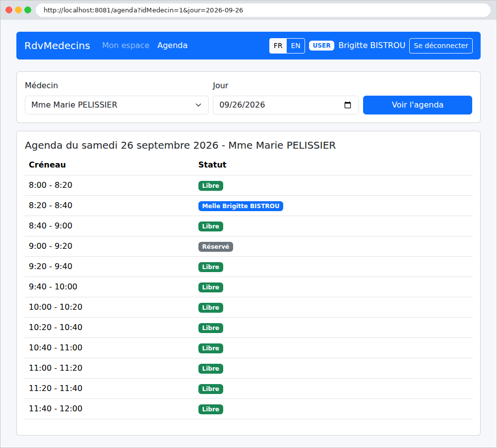Select the Melle Brigitte BISTROU appointment badge
Image resolution: width=497 pixels, height=448 pixels.
click(241, 206)
